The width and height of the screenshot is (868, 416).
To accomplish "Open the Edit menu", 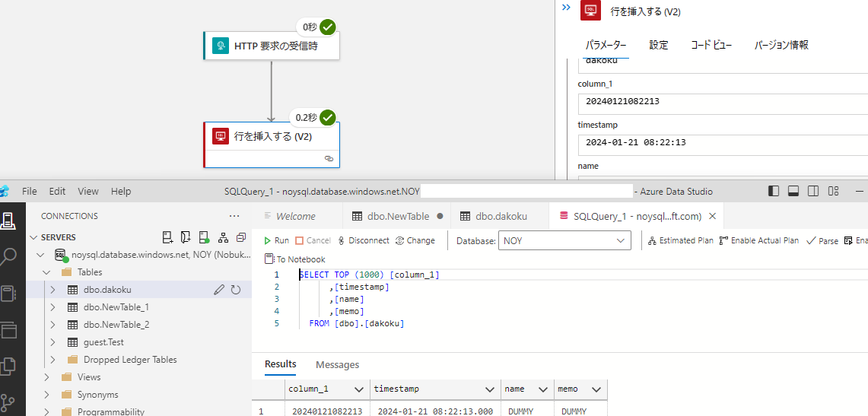I will point(57,192).
